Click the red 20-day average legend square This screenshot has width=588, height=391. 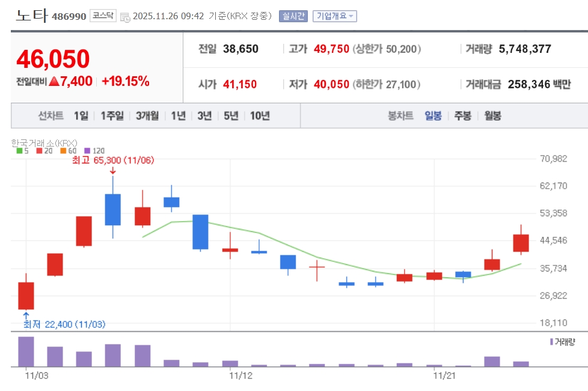click(39, 151)
